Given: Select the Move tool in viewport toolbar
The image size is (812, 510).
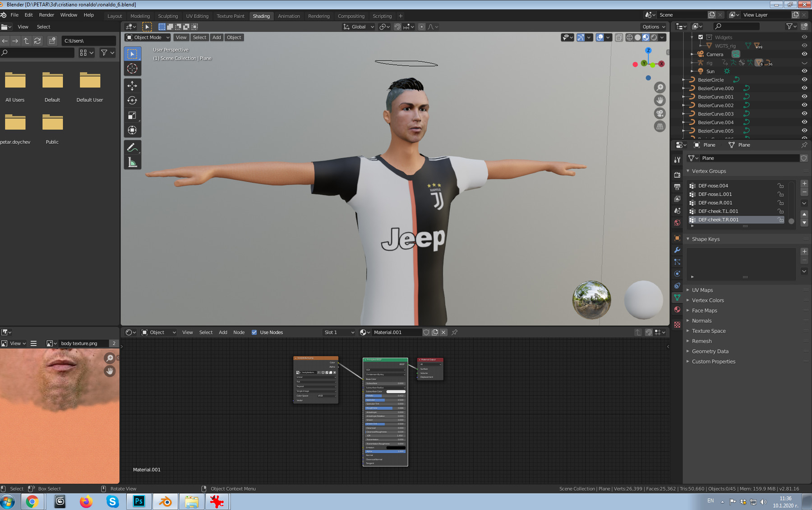Looking at the screenshot, I should (132, 86).
